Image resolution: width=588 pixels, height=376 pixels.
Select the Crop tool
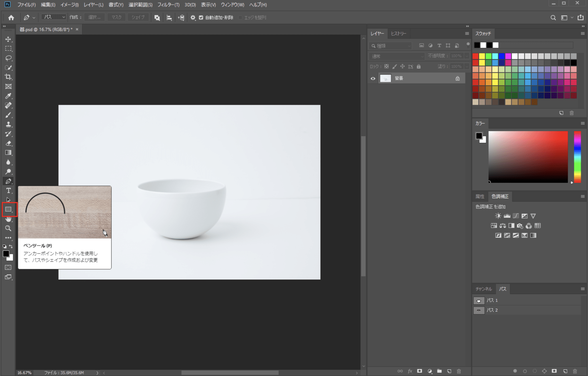point(8,77)
